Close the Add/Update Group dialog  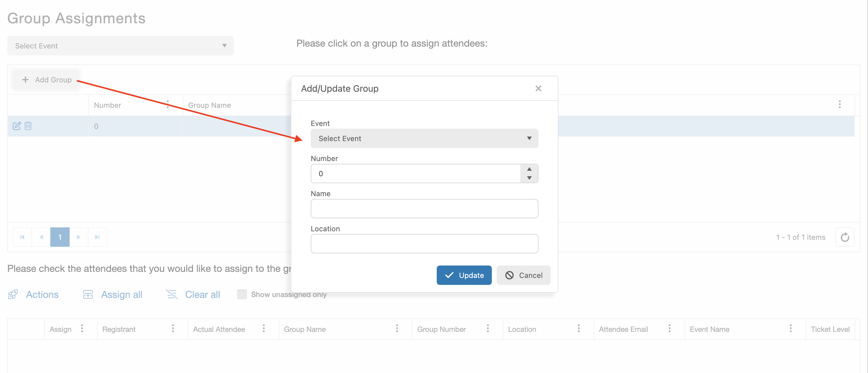(538, 89)
